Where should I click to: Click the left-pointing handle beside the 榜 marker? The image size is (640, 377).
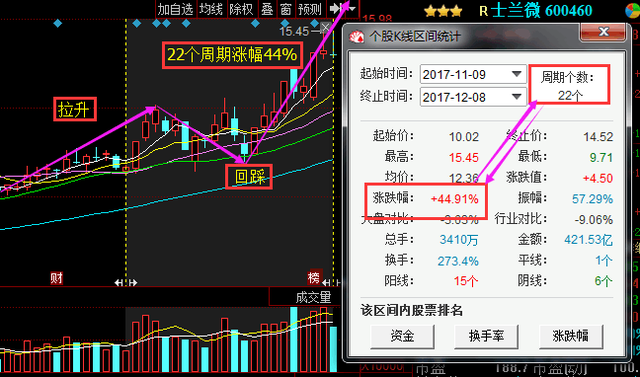coord(326,283)
